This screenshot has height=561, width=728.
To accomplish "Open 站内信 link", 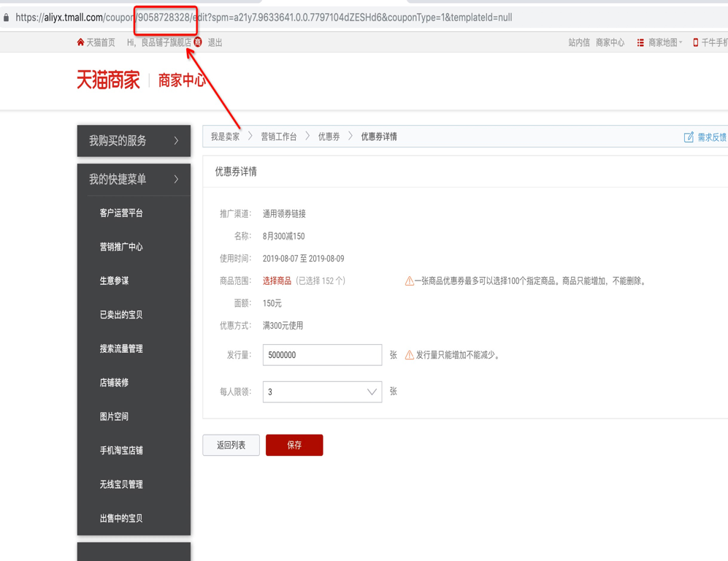I will [579, 42].
